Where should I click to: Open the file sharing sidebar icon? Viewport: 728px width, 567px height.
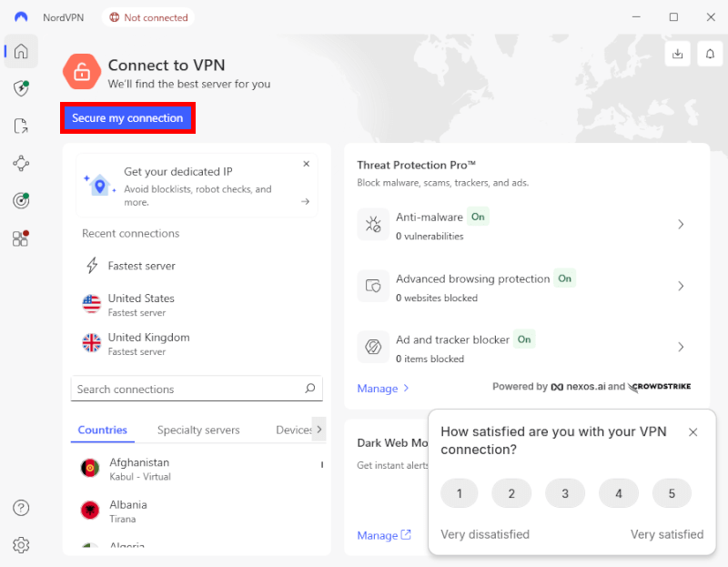[x=21, y=126]
